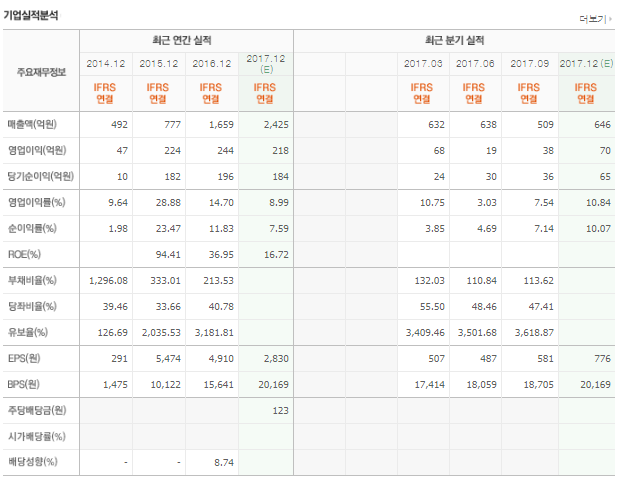Click the 부채비율(%) row label
The height and width of the screenshot is (480, 618).
[32, 281]
